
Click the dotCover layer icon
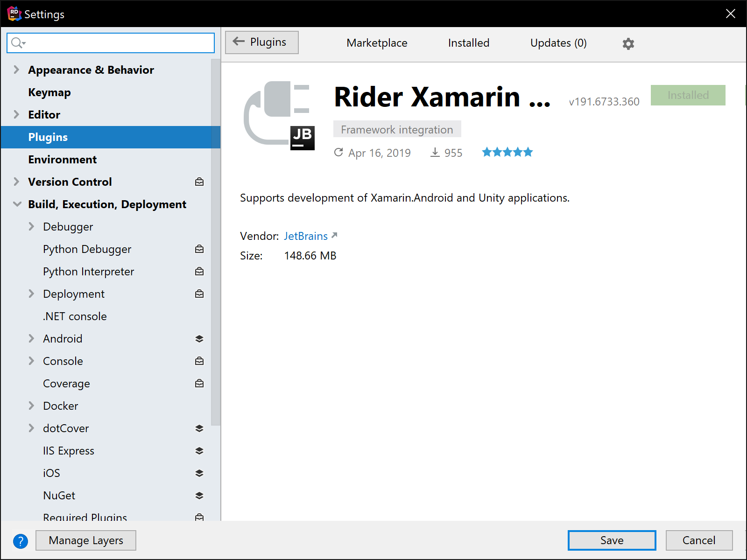[199, 428]
